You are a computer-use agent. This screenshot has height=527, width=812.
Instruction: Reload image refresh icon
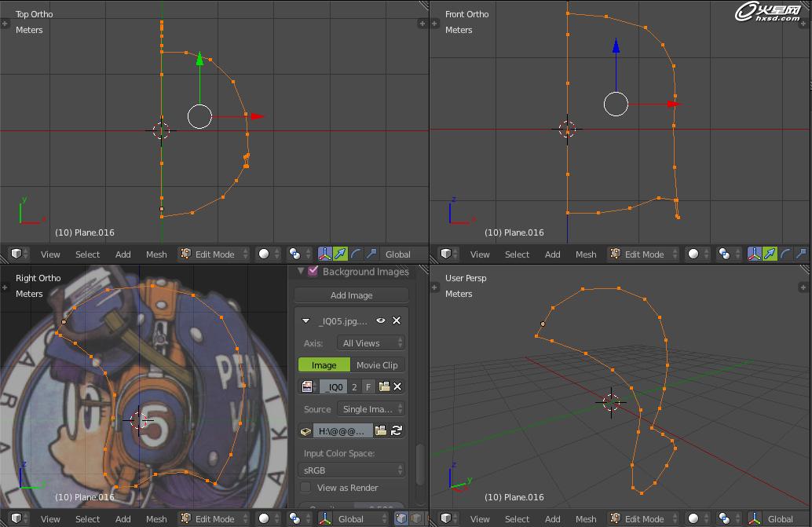pos(397,430)
